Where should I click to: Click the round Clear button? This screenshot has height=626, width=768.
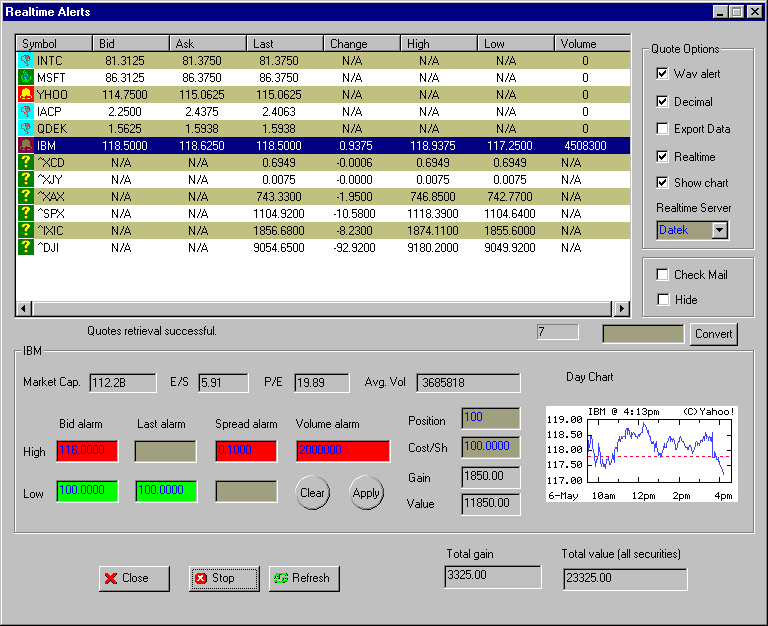click(x=312, y=493)
